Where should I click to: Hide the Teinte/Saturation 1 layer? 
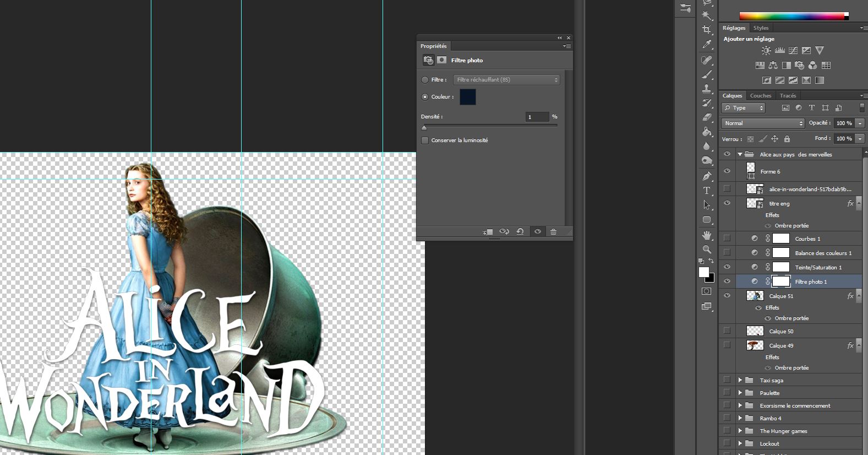pyautogui.click(x=727, y=267)
